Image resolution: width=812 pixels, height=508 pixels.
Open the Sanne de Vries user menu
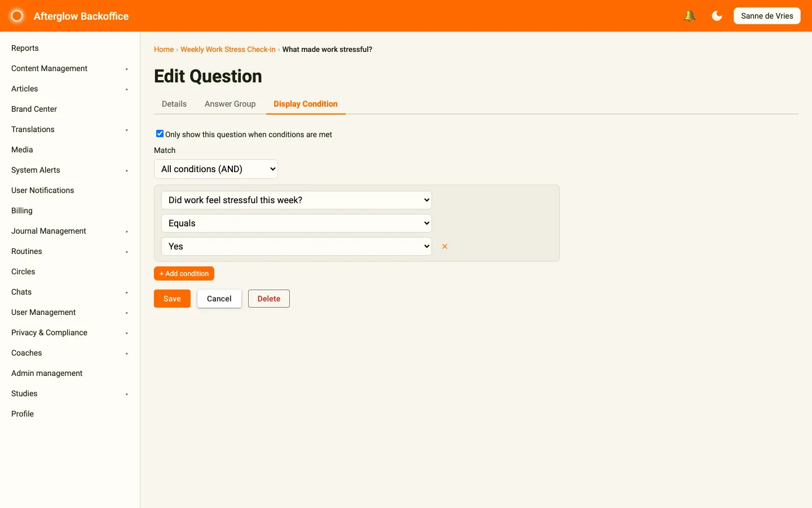(767, 16)
